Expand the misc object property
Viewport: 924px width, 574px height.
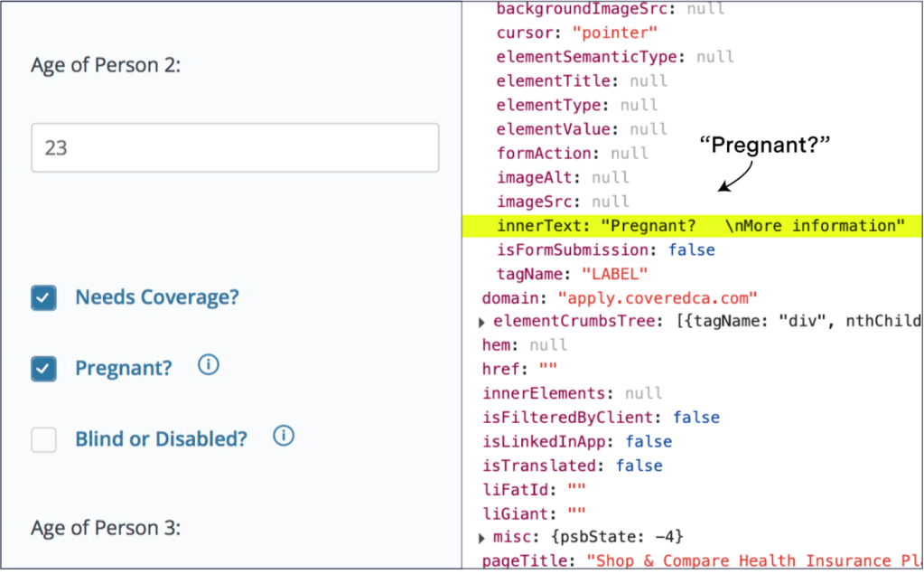pos(482,539)
